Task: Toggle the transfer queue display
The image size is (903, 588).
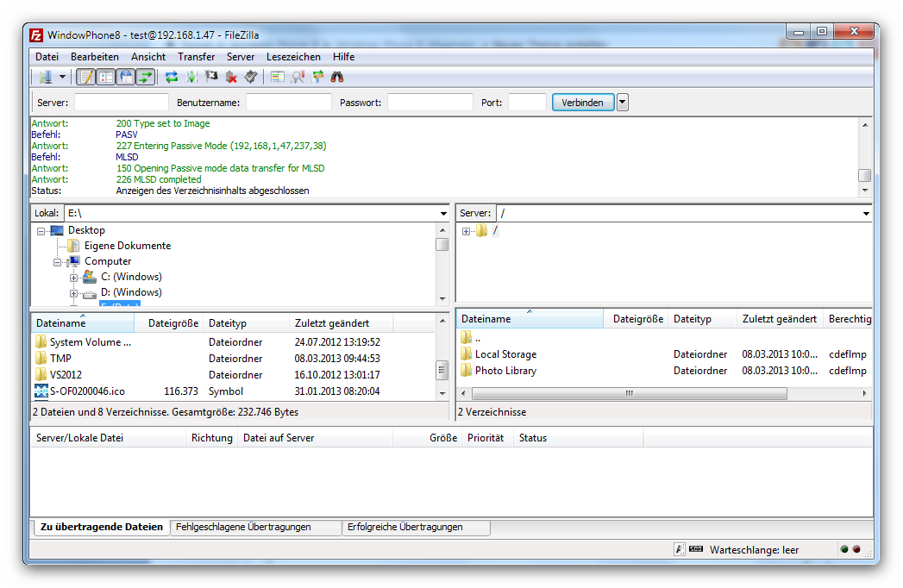Action: pos(146,77)
